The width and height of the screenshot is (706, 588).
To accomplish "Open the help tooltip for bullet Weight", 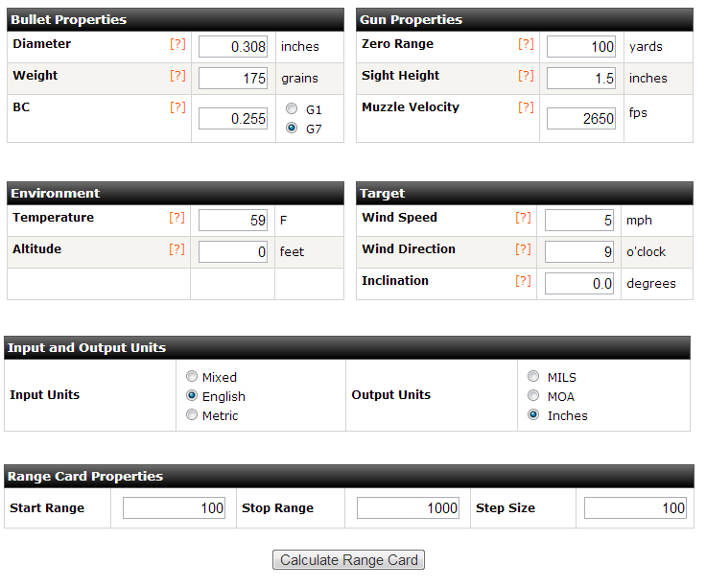I will point(177,76).
